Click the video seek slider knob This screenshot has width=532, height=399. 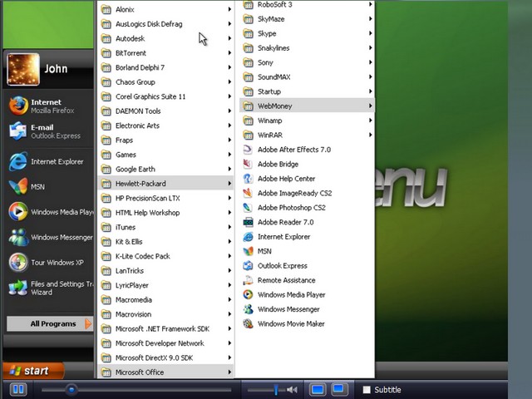pyautogui.click(x=71, y=390)
